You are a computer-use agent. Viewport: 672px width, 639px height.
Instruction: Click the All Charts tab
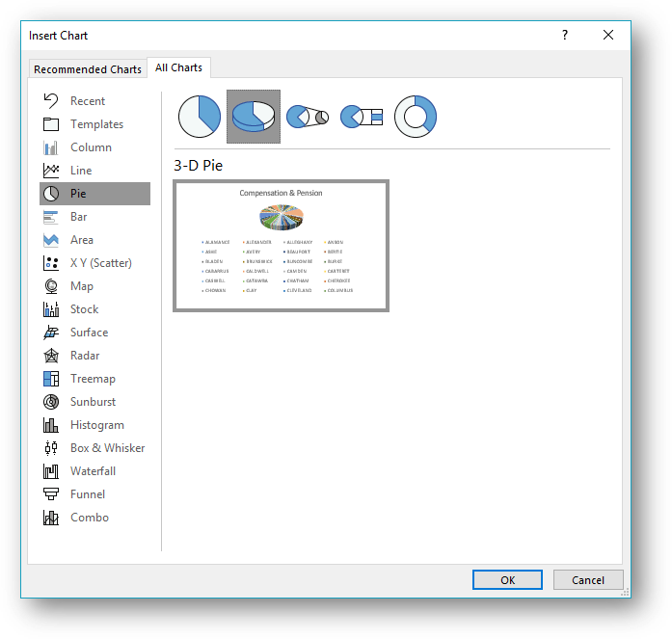pos(179,67)
